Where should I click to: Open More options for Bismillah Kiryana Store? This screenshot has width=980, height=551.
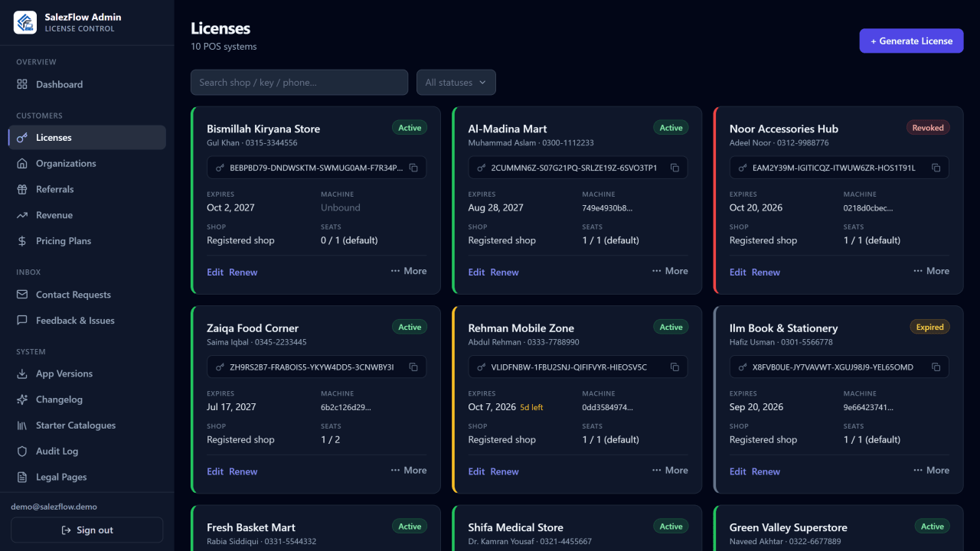click(x=409, y=271)
